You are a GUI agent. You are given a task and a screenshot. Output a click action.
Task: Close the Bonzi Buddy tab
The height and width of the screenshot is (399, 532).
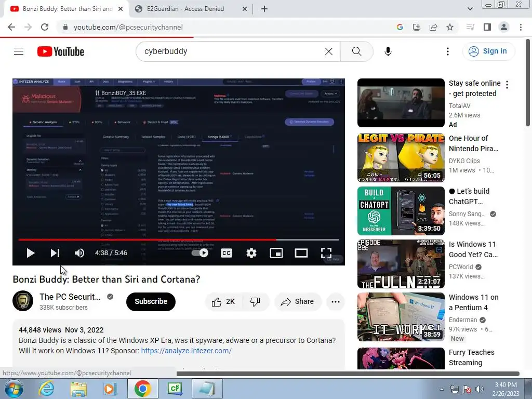121,9
